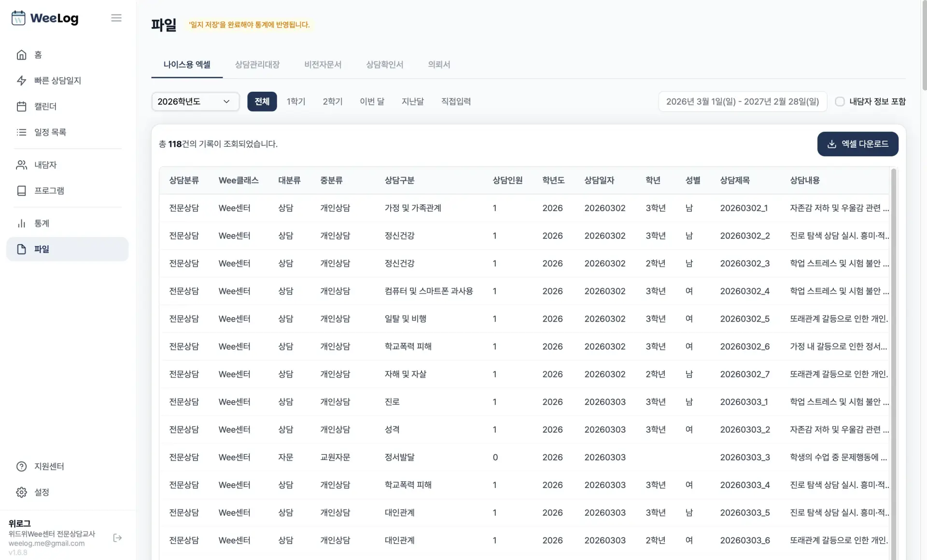Switch to the 상담관리대장 tab
The image size is (927, 560).
click(x=257, y=65)
